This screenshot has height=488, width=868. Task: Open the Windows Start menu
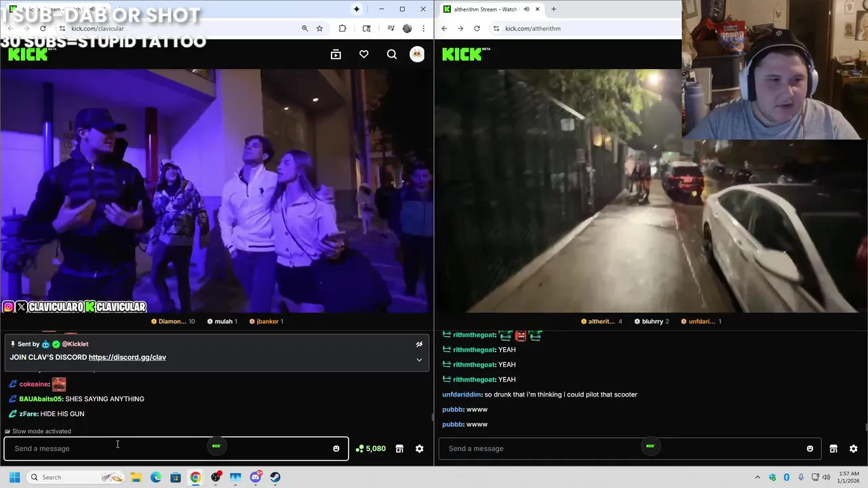14,477
